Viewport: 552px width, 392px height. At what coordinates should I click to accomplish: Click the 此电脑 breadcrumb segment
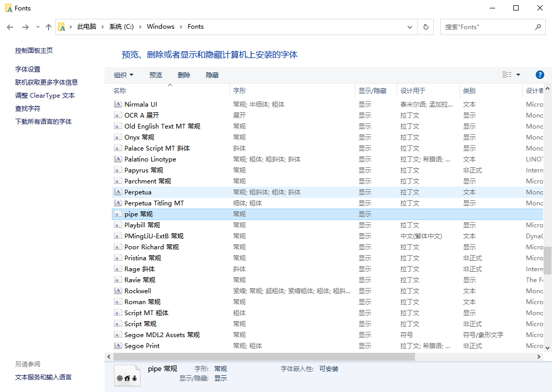pos(87,27)
